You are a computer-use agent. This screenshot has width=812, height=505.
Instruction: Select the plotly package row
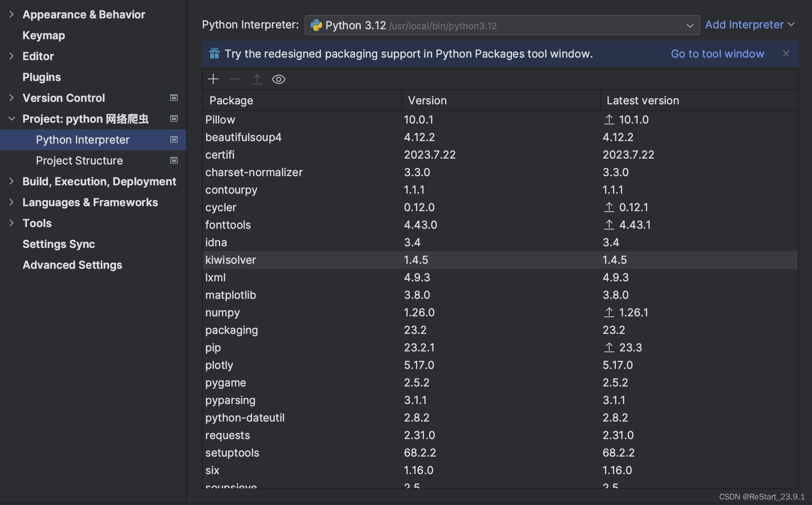pyautogui.click(x=500, y=365)
